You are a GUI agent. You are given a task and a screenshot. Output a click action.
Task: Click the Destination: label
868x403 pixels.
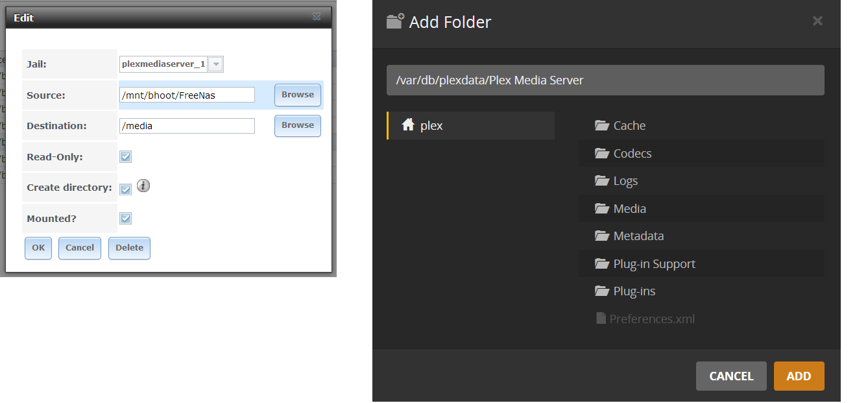[x=56, y=126]
